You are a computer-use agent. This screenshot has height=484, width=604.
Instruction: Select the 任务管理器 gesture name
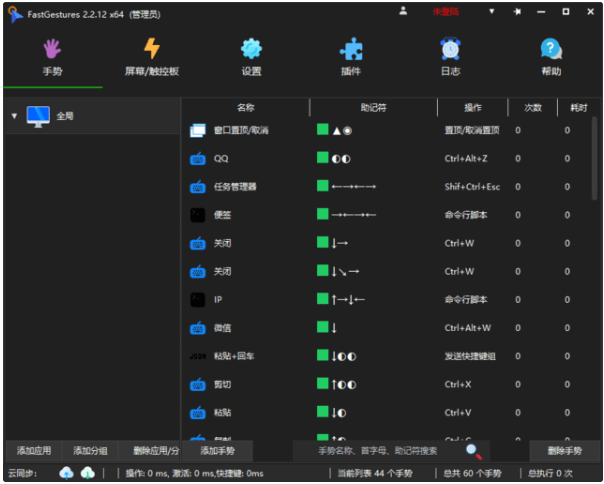(235, 187)
